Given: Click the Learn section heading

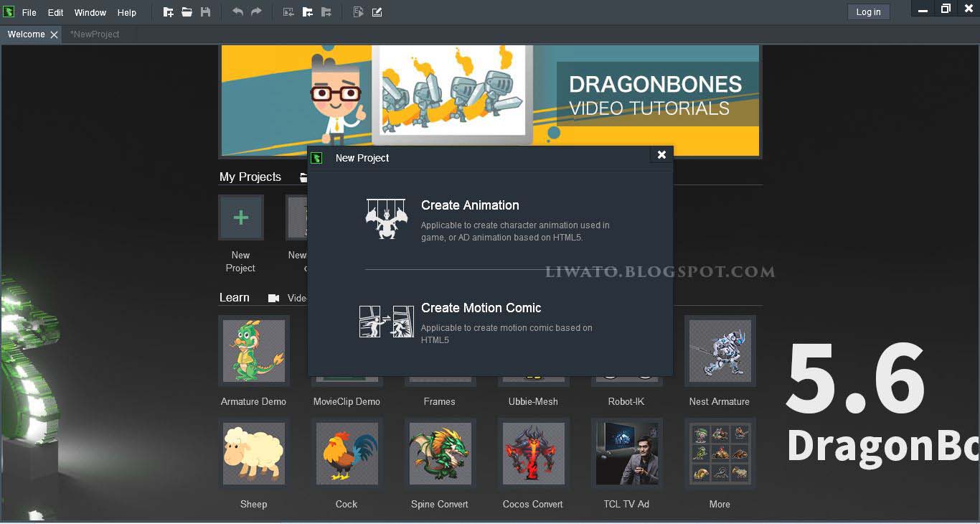Looking at the screenshot, I should tap(235, 298).
